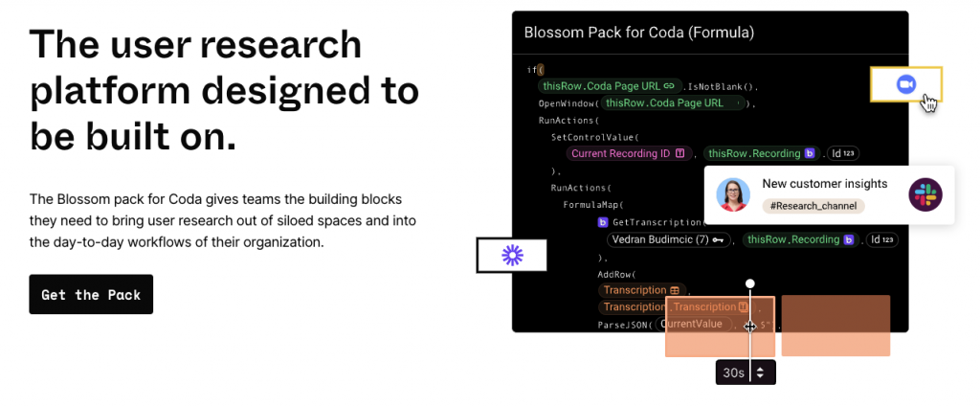
Task: Click the text icon in Current Recording ID
Action: point(680,153)
